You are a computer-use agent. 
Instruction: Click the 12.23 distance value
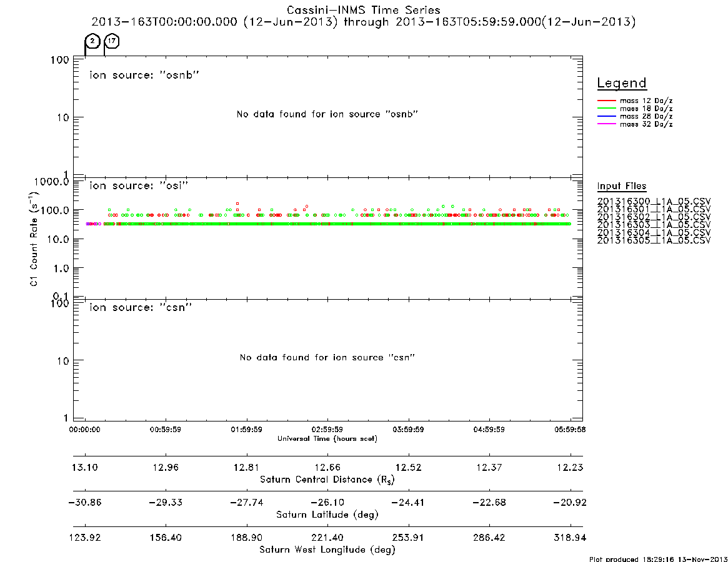[570, 467]
